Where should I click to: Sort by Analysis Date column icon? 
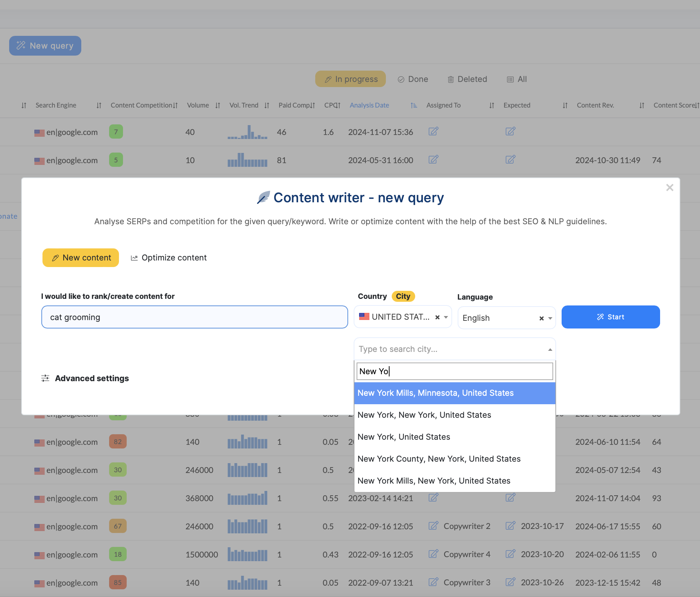[414, 105]
